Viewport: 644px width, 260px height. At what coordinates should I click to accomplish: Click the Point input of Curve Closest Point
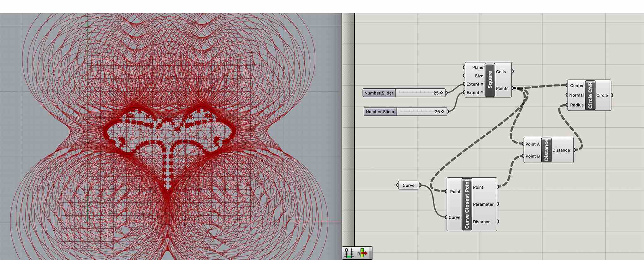click(x=455, y=192)
